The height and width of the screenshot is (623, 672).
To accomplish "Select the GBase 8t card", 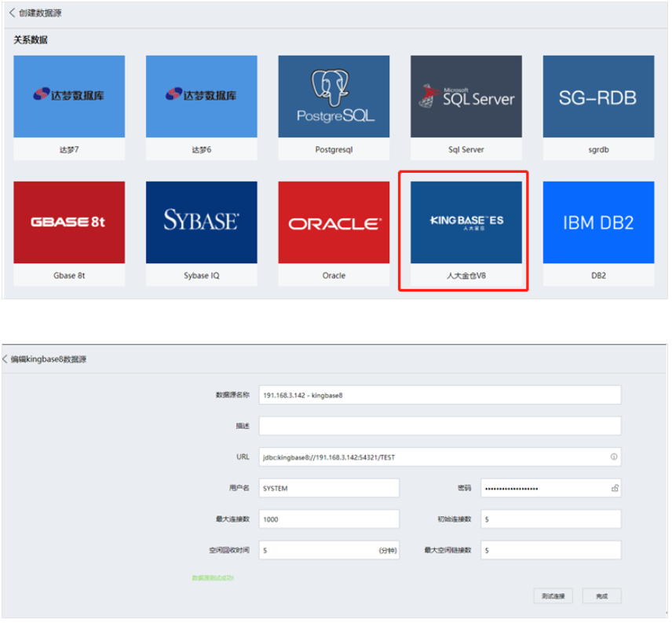I will click(69, 233).
